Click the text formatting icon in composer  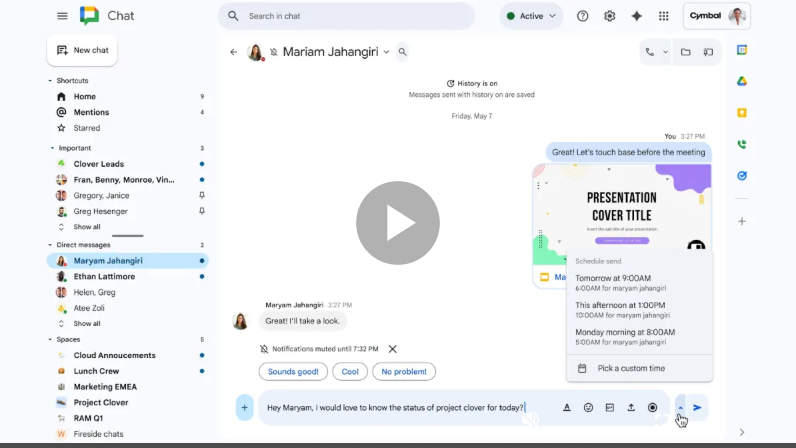566,408
